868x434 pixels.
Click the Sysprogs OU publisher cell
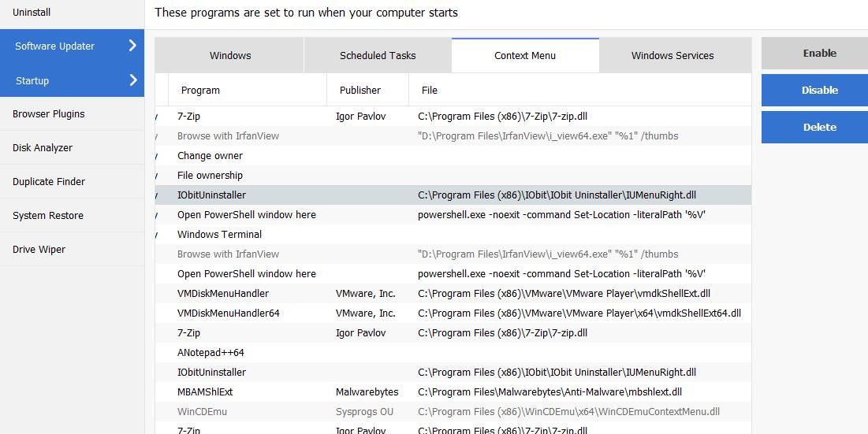click(364, 412)
